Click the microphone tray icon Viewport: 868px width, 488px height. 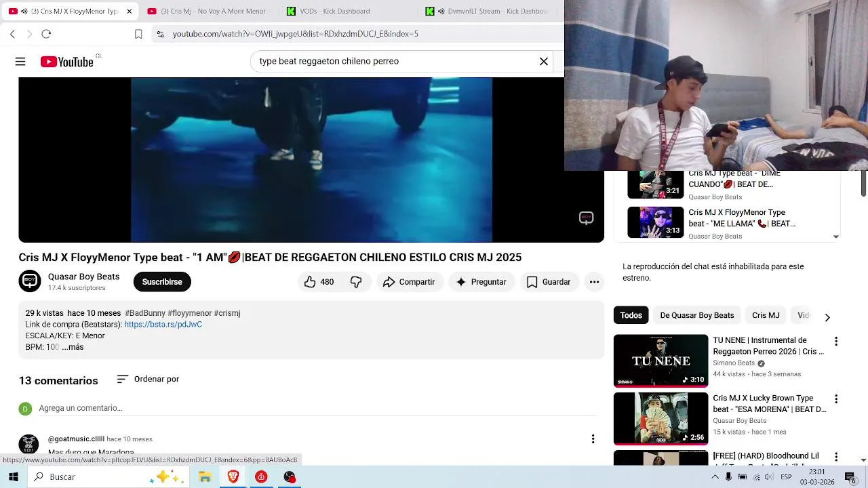[728, 477]
